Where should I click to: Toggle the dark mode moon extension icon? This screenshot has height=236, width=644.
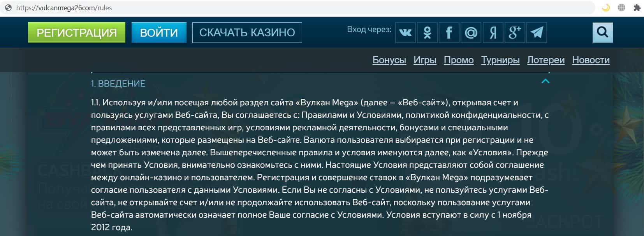click(x=606, y=7)
